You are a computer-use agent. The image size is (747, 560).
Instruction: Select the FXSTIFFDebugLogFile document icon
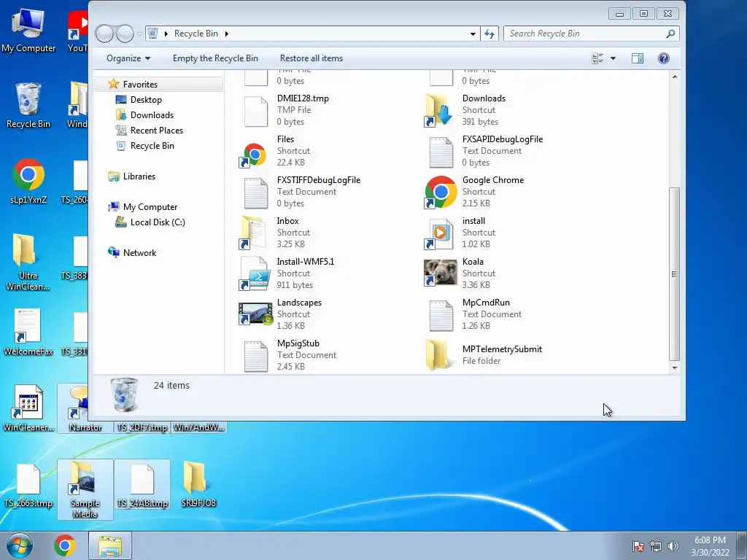point(256,192)
